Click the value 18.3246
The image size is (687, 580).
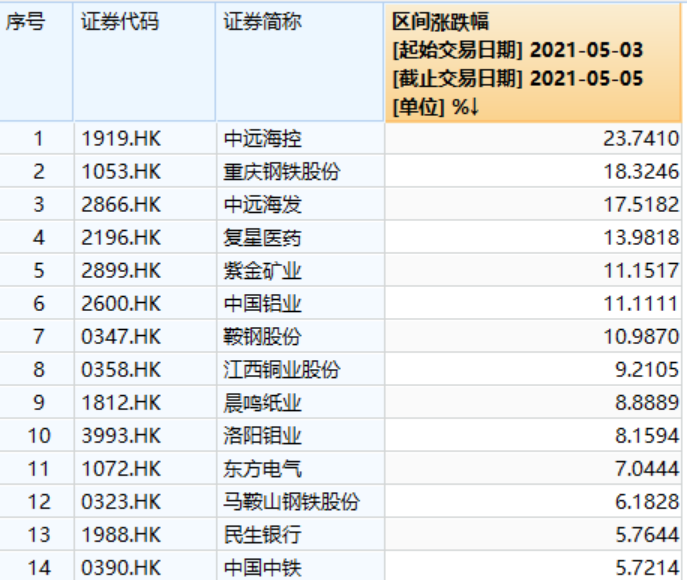click(x=641, y=172)
